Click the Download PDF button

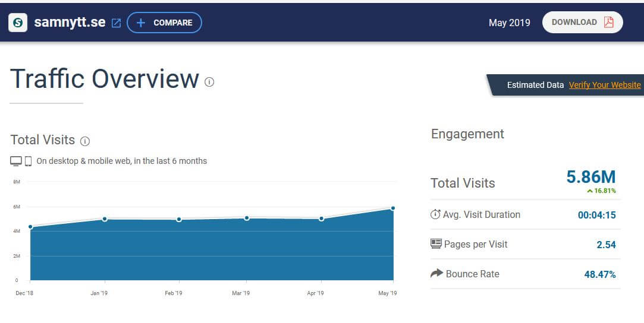point(582,22)
